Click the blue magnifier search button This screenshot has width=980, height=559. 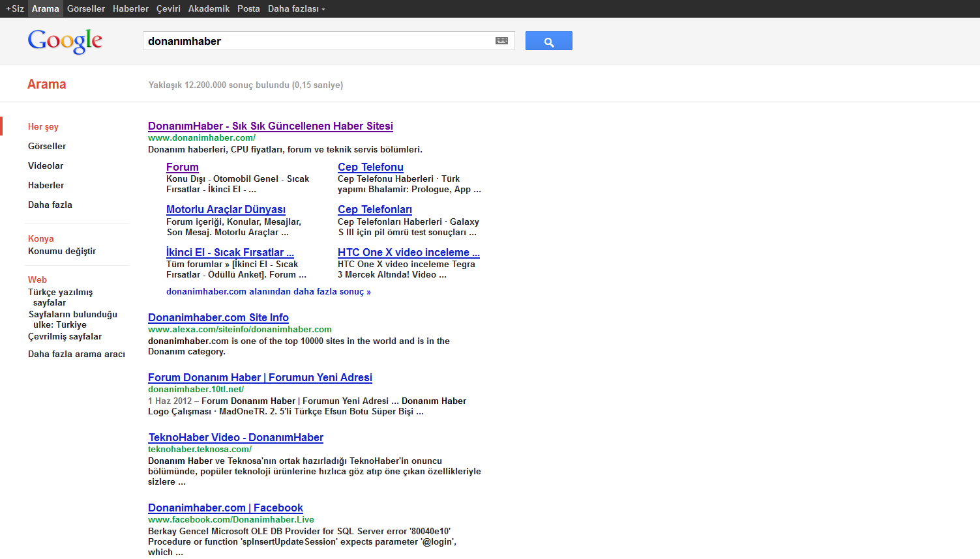pos(548,41)
